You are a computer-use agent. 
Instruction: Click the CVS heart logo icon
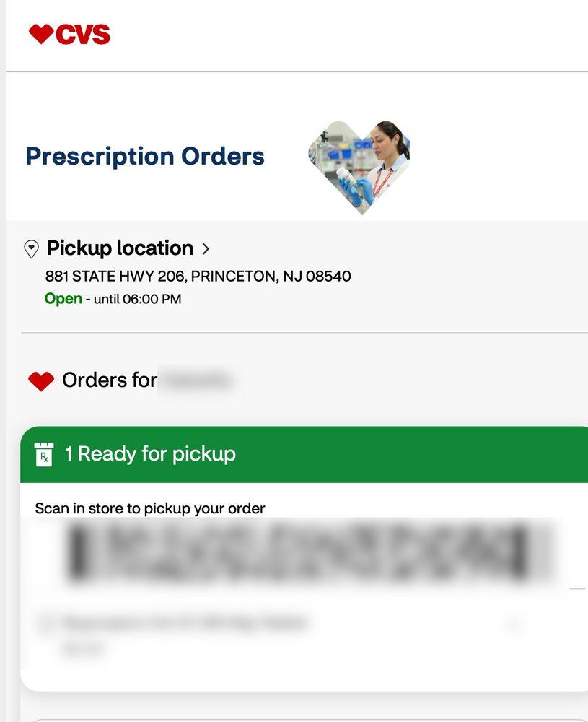[40, 34]
